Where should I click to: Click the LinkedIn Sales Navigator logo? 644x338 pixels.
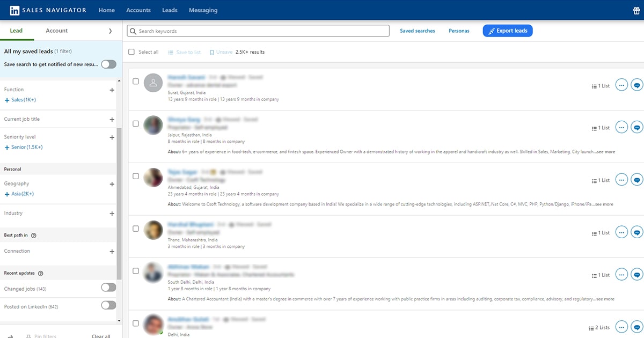click(49, 10)
